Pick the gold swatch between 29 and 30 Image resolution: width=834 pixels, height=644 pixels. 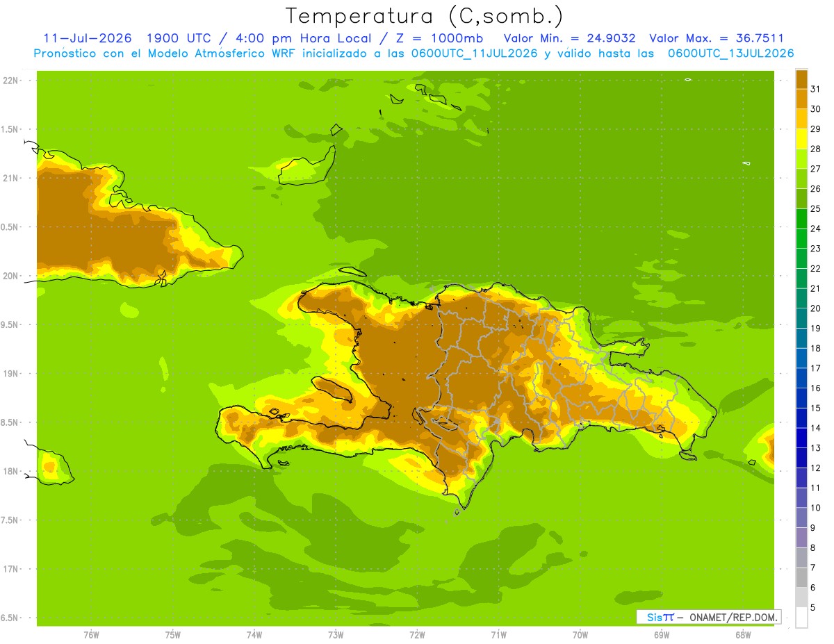(x=801, y=119)
